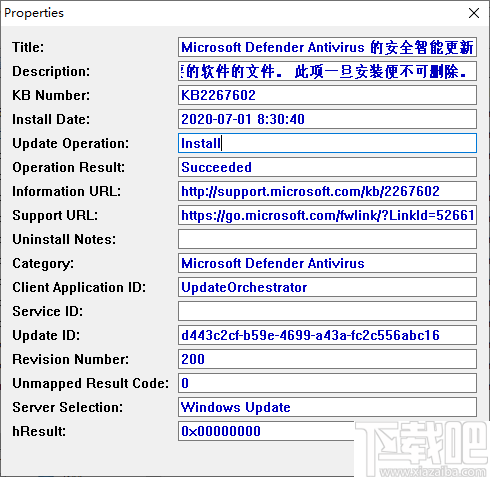
Task: Click the Information URL field
Action: point(327,191)
